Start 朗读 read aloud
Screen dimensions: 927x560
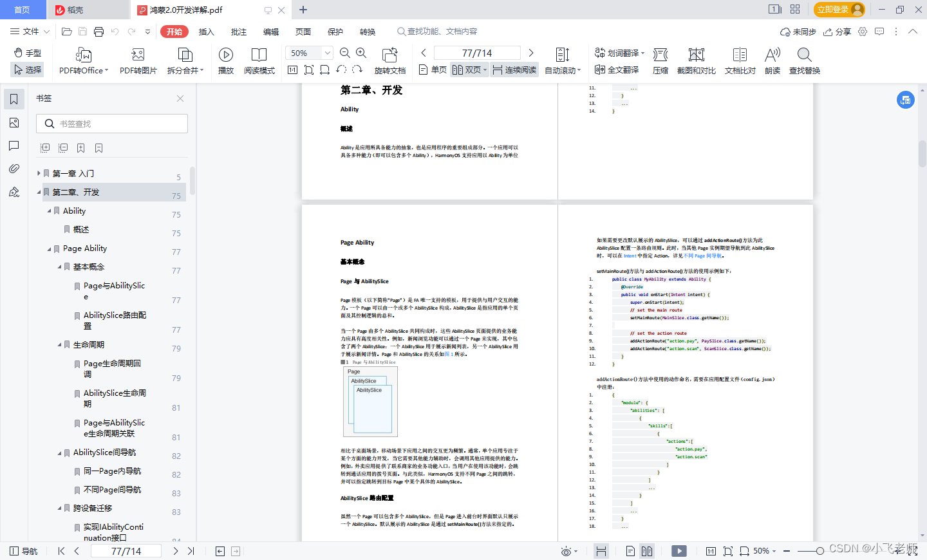point(772,62)
